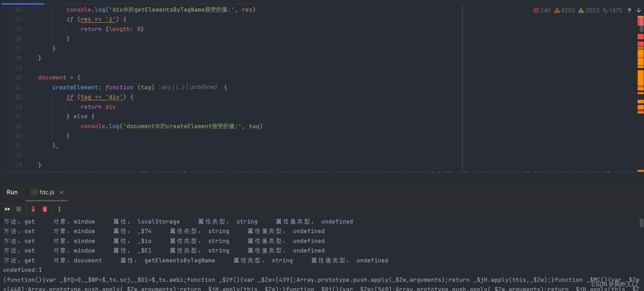Image resolution: width=644 pixels, height=291 pixels.
Task: Click '_$E1' property in console output
Action: pyautogui.click(x=145, y=250)
